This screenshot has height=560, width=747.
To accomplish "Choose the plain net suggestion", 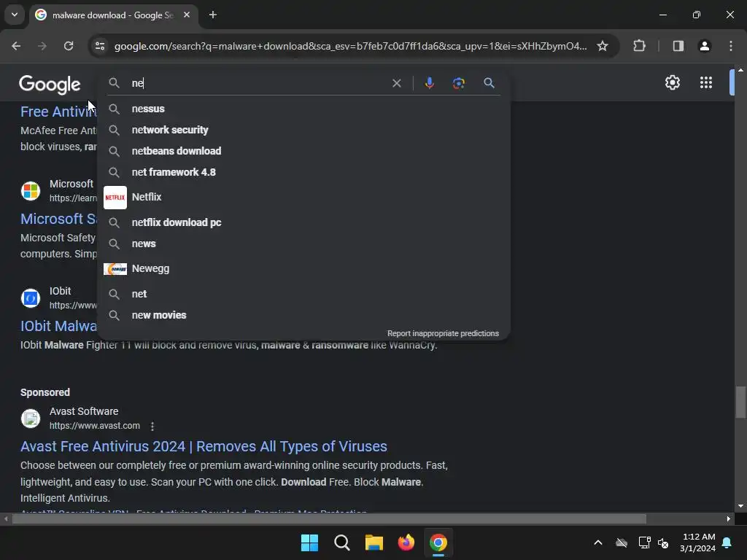I will [304, 294].
